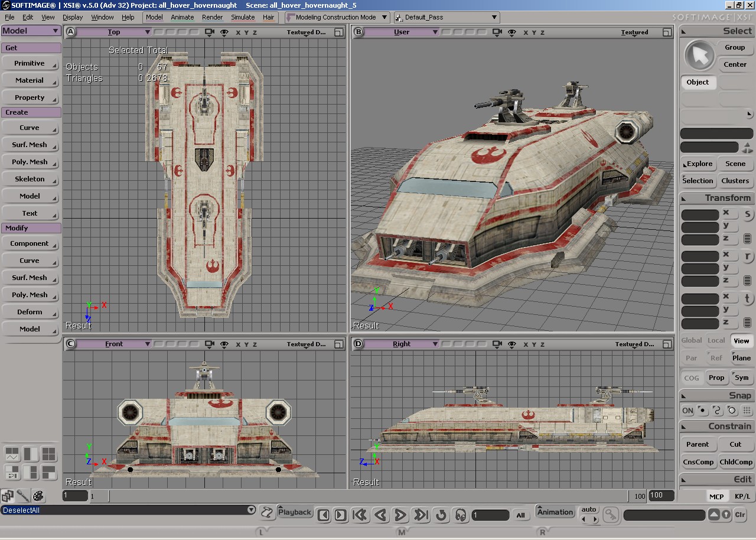Toggle audio headphones icon in playback
The image size is (756, 540).
tap(461, 515)
